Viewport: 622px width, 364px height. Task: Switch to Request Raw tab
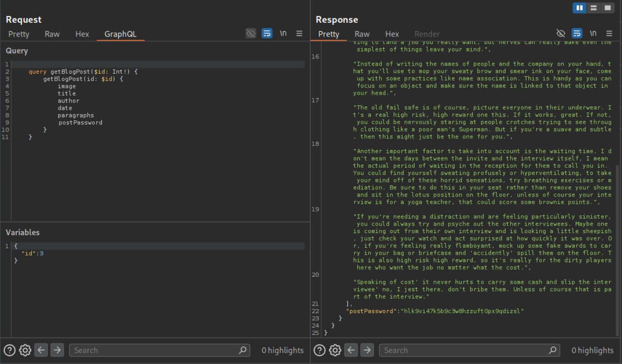coord(52,34)
